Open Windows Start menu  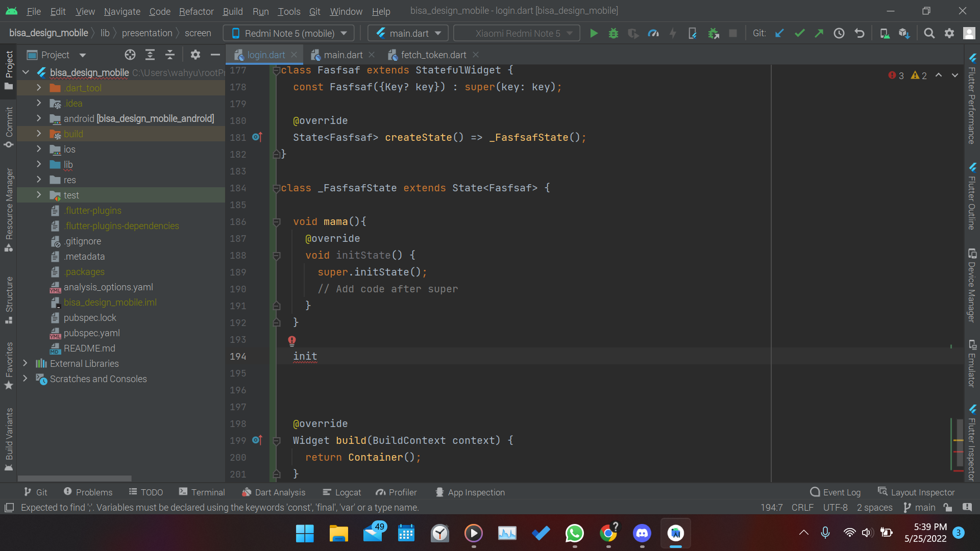click(305, 534)
